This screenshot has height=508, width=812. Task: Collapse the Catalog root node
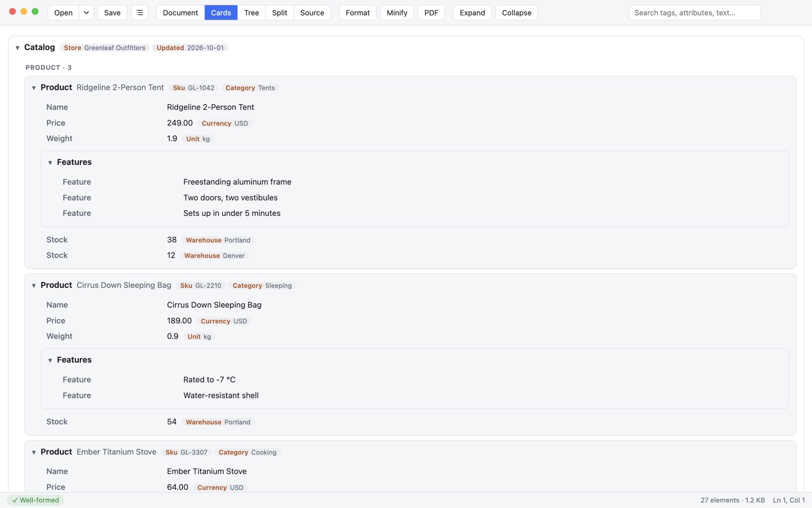tap(17, 48)
